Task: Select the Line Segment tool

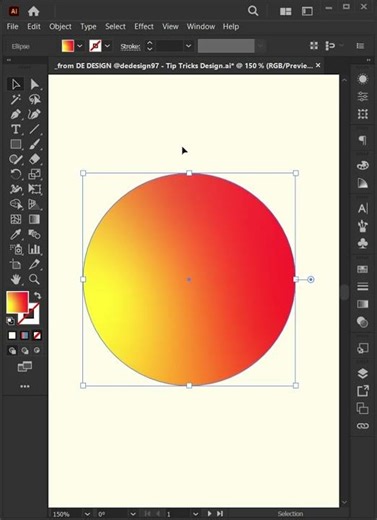Action: click(34, 129)
